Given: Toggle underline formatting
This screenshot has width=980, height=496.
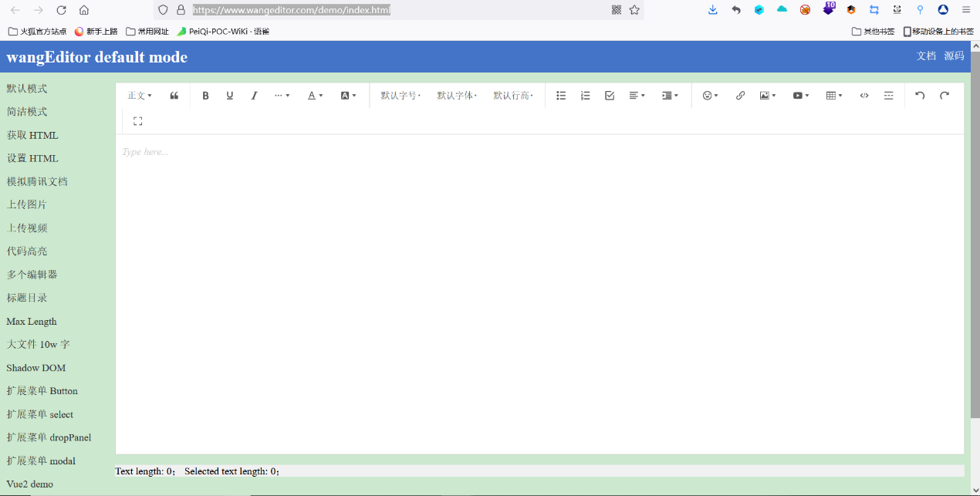Looking at the screenshot, I should click(x=230, y=96).
